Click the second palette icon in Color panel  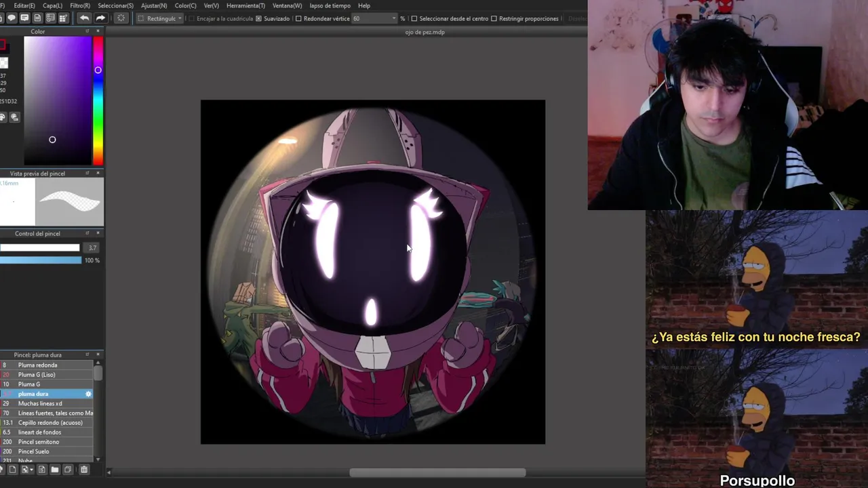click(x=15, y=117)
